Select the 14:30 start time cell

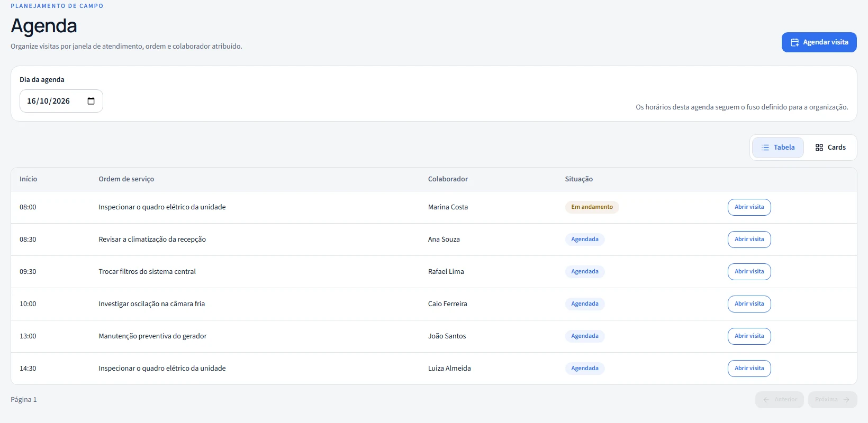point(28,369)
